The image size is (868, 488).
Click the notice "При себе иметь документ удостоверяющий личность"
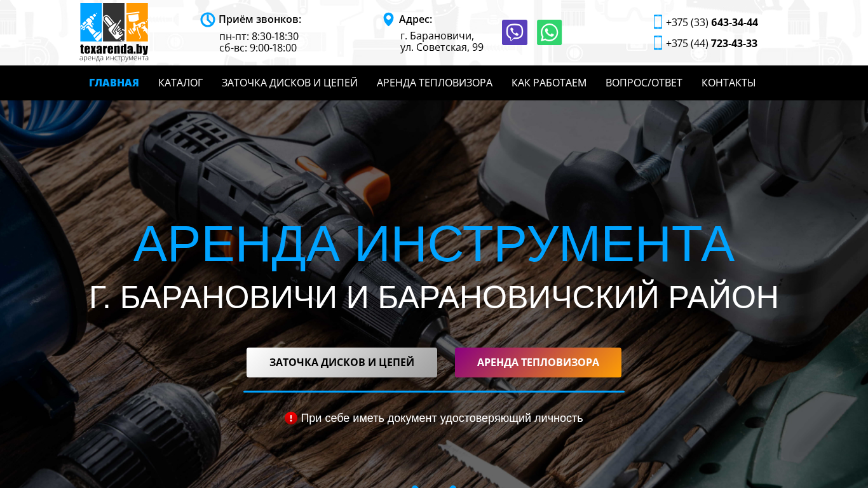pos(442,418)
